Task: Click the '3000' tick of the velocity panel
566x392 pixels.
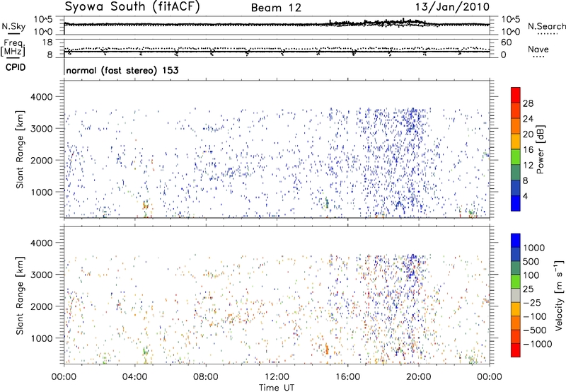Action: pyautogui.click(x=42, y=275)
